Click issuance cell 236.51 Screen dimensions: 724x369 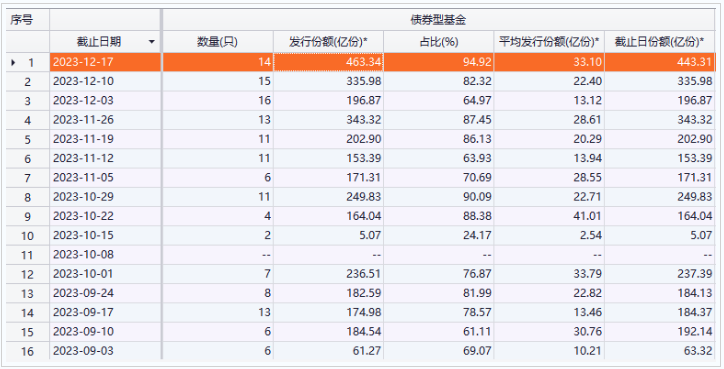pyautogui.click(x=328, y=274)
